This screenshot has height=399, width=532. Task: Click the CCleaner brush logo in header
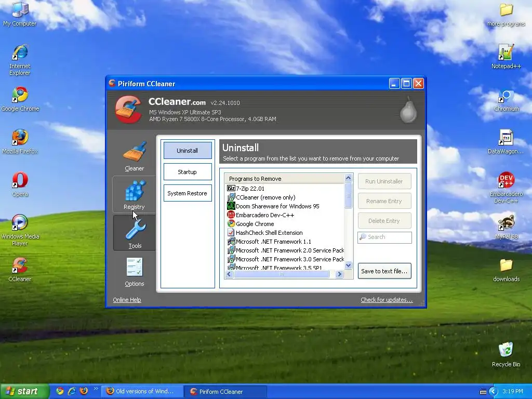(x=128, y=109)
